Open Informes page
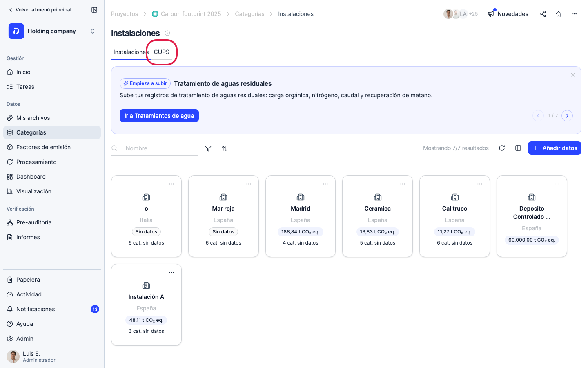This screenshot has width=588, height=368. click(52, 237)
